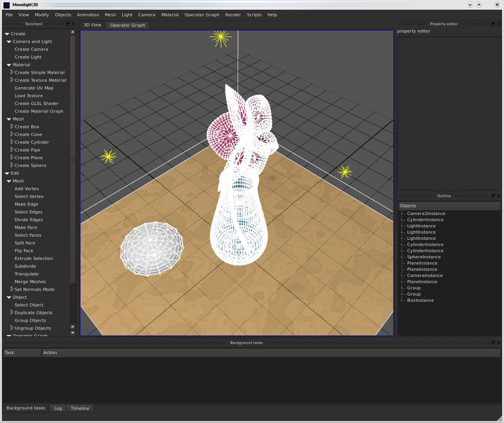Switch to the Operator Graph view tab

[127, 25]
